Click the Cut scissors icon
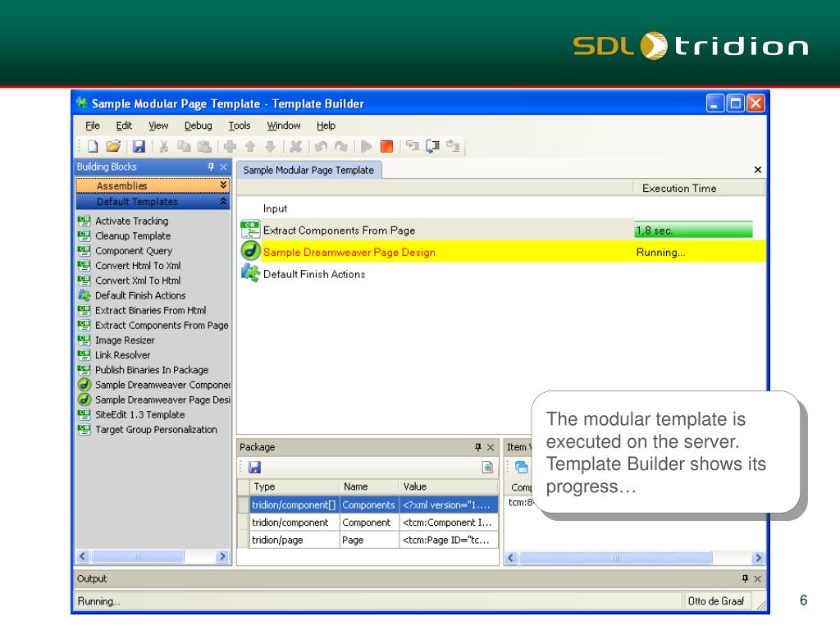 pyautogui.click(x=164, y=146)
